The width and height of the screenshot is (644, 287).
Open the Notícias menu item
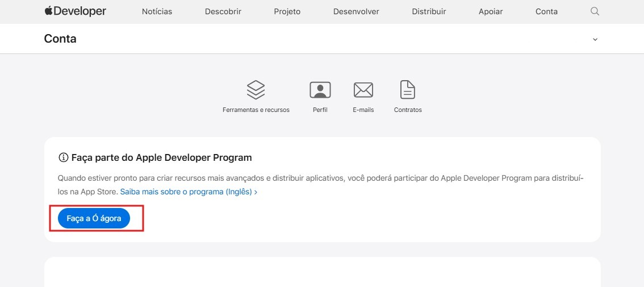click(157, 11)
